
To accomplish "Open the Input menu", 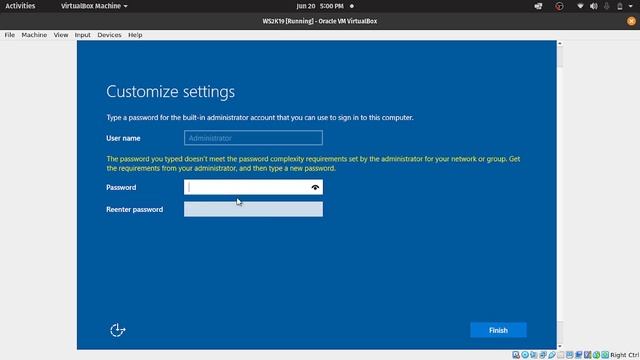I will click(x=82, y=35).
